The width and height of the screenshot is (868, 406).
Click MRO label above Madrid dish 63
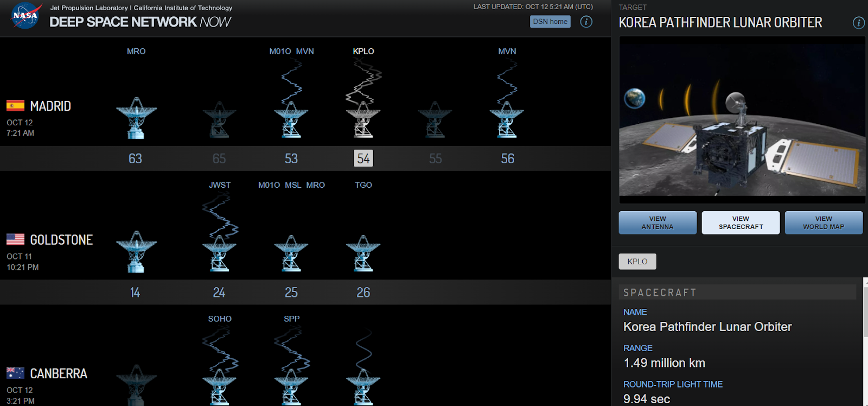click(136, 51)
